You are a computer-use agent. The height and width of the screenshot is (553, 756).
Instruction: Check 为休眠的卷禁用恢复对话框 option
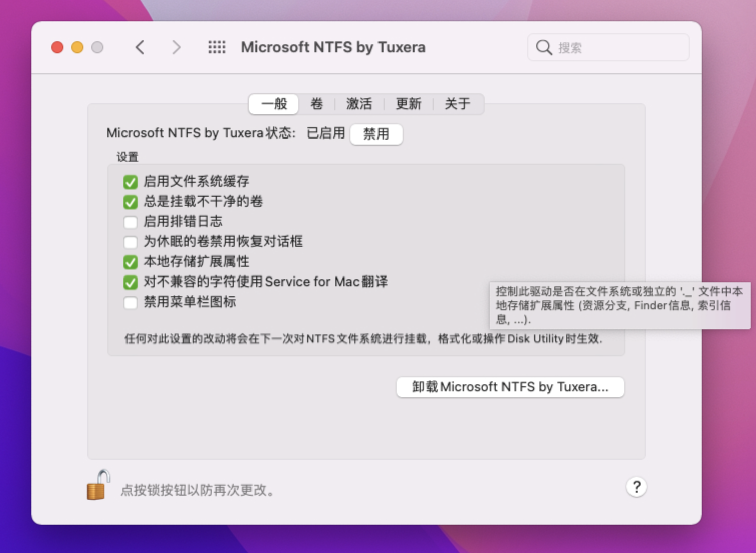(131, 242)
